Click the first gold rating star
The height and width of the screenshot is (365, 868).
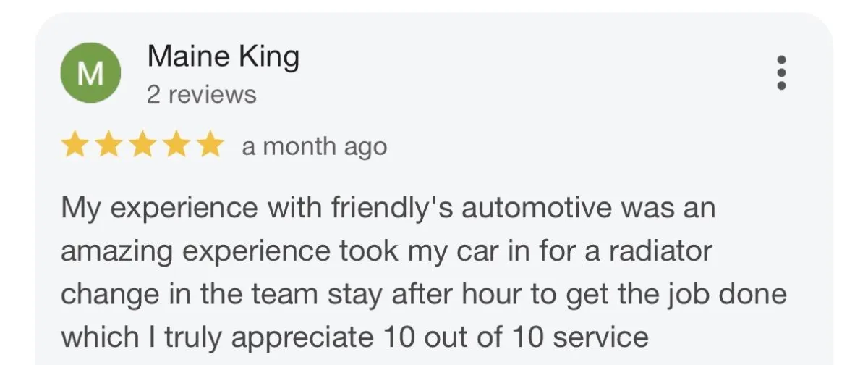coord(75,146)
